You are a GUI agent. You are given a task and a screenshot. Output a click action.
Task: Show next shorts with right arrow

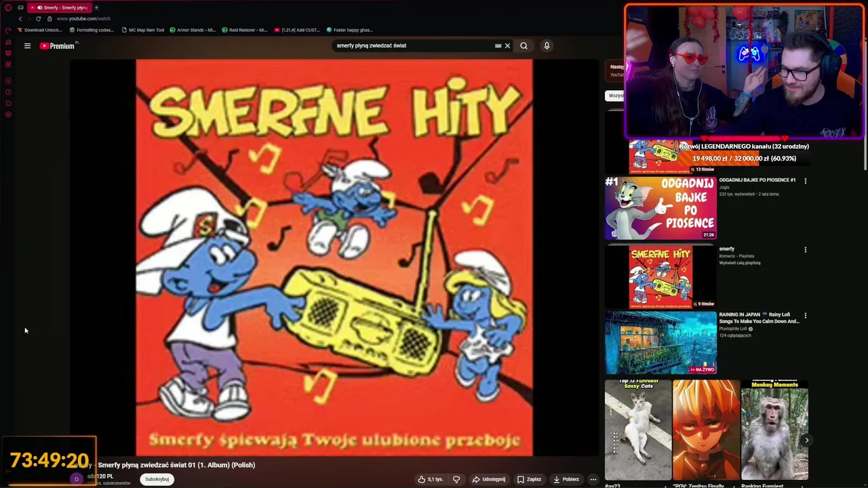click(806, 441)
